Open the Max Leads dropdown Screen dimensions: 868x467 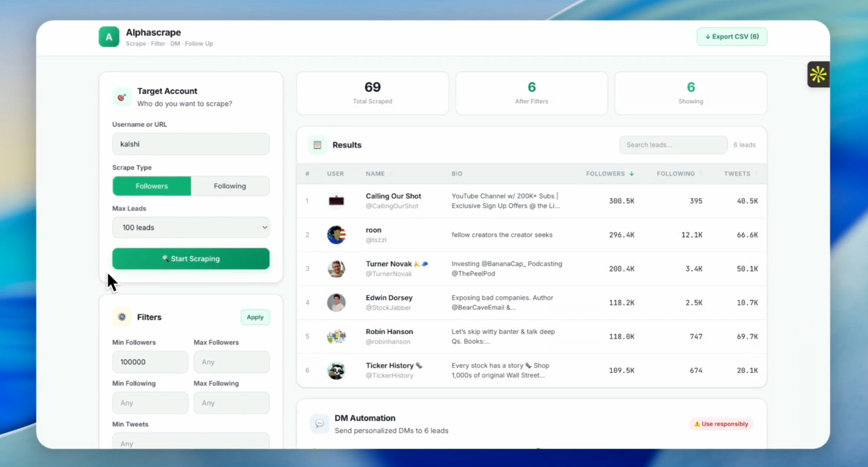(191, 228)
